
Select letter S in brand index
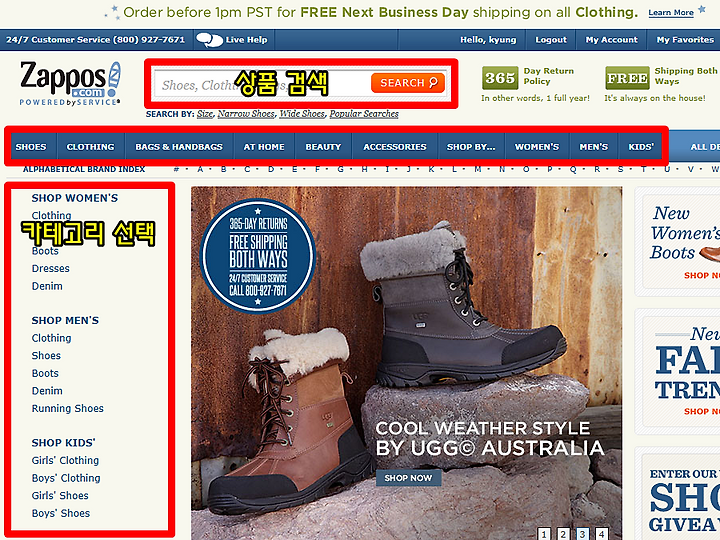point(620,169)
